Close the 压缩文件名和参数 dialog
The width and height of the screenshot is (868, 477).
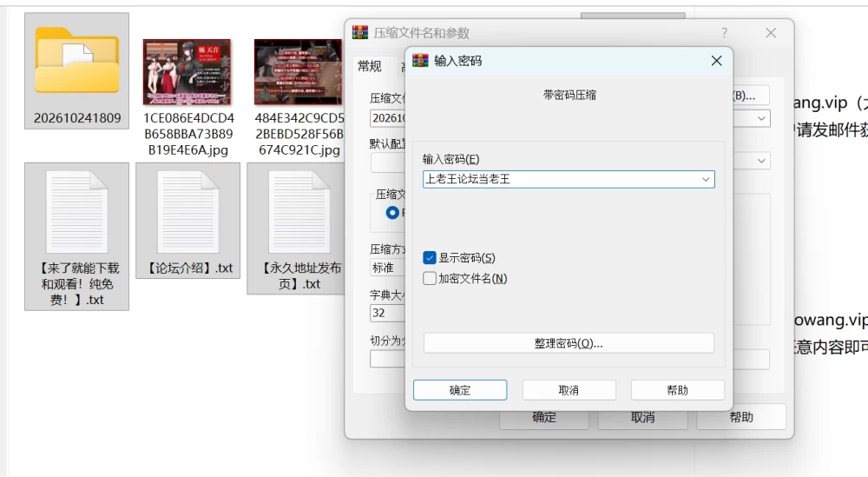(x=771, y=33)
